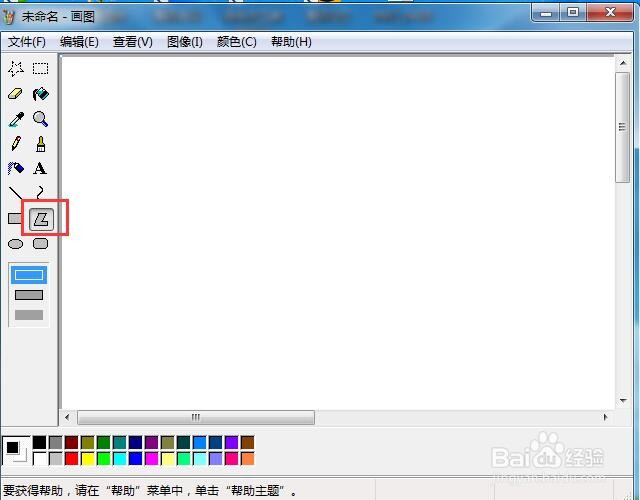Screen dimensions: 640x500
Task: Choose the Eraser tool
Action: pos(16,94)
